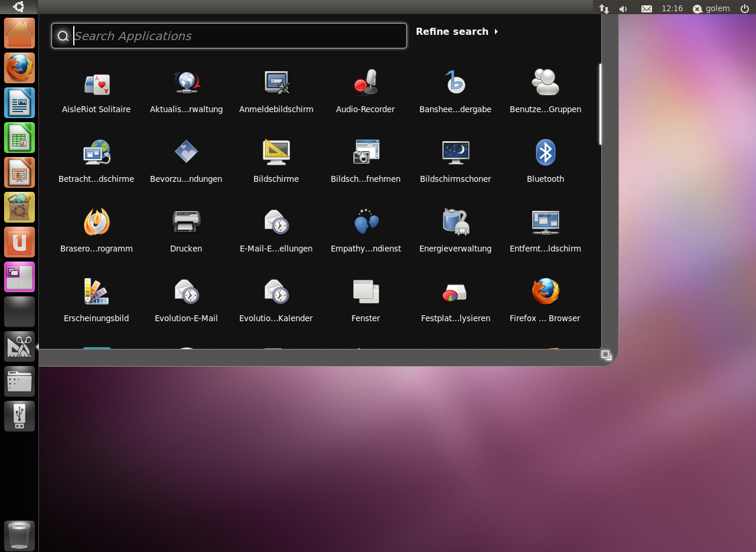Open the golem session menu
756x552 pixels.
tap(711, 8)
